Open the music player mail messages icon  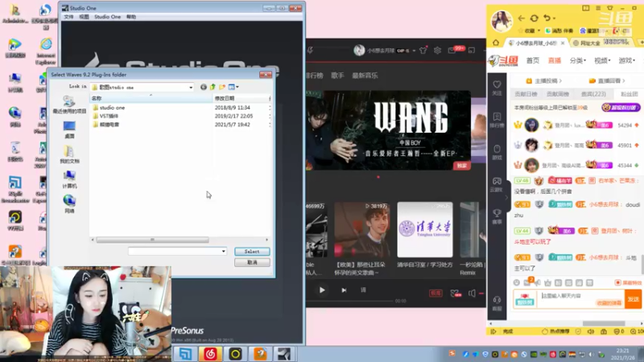point(452,50)
